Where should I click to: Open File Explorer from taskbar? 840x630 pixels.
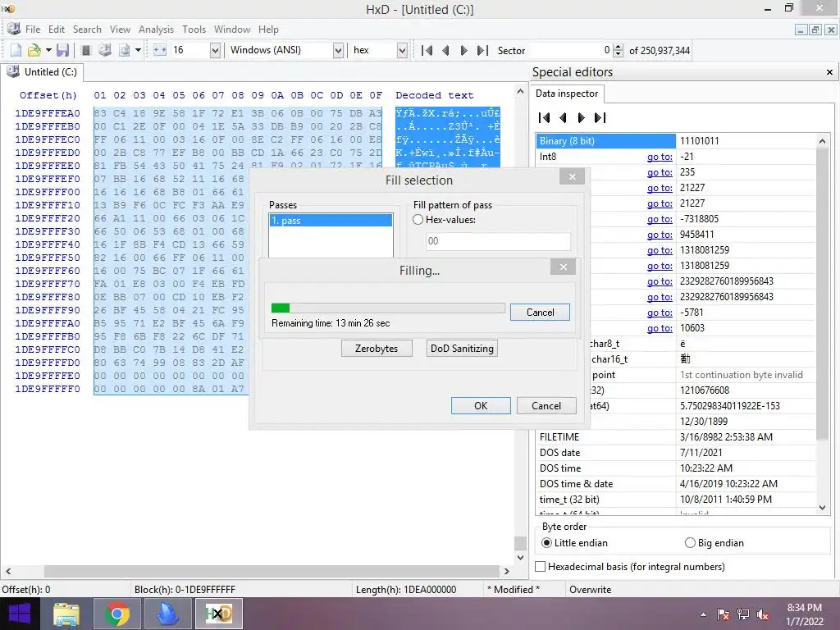pos(66,614)
